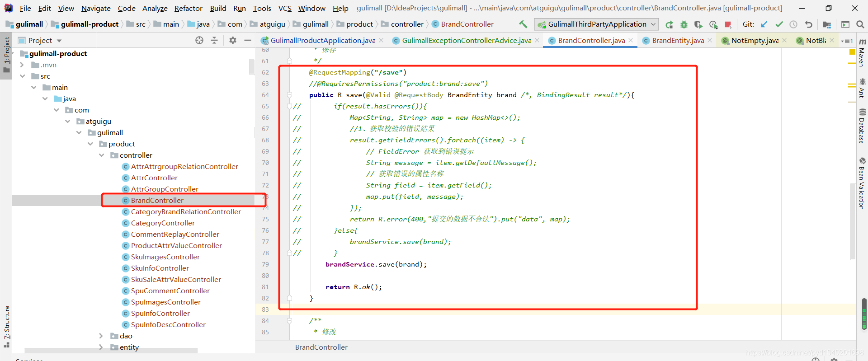This screenshot has width=868, height=361.
Task: Collapse the src folder
Action: (x=22, y=76)
